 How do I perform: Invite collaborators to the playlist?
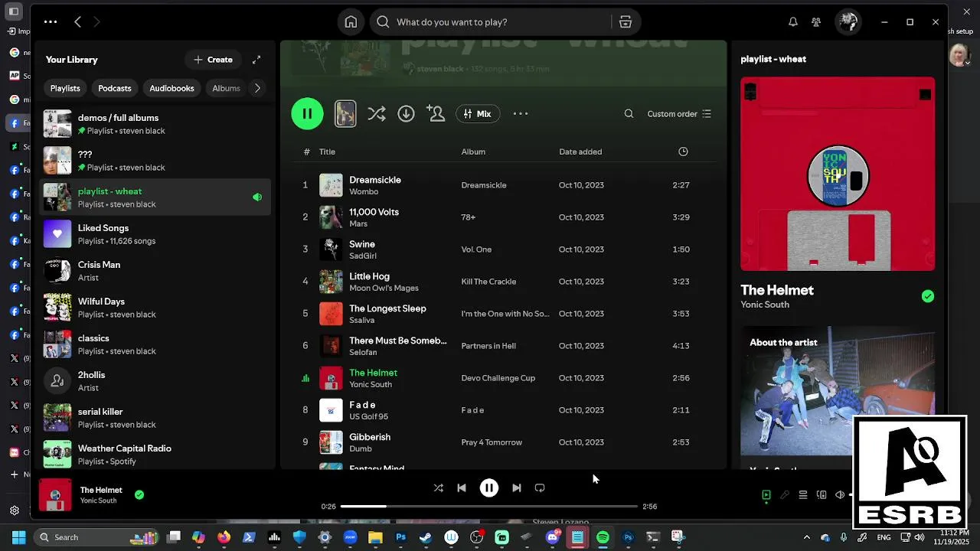pyautogui.click(x=436, y=114)
